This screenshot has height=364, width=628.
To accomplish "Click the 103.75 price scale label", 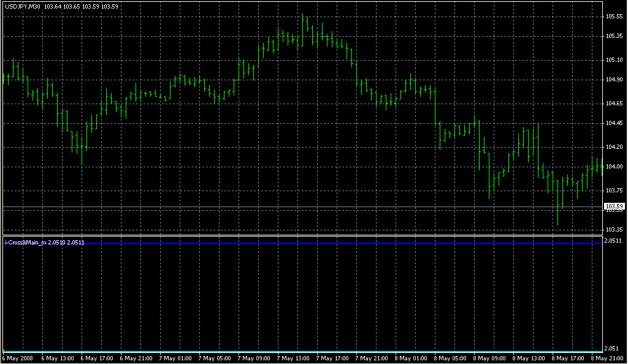I will 614,191.
